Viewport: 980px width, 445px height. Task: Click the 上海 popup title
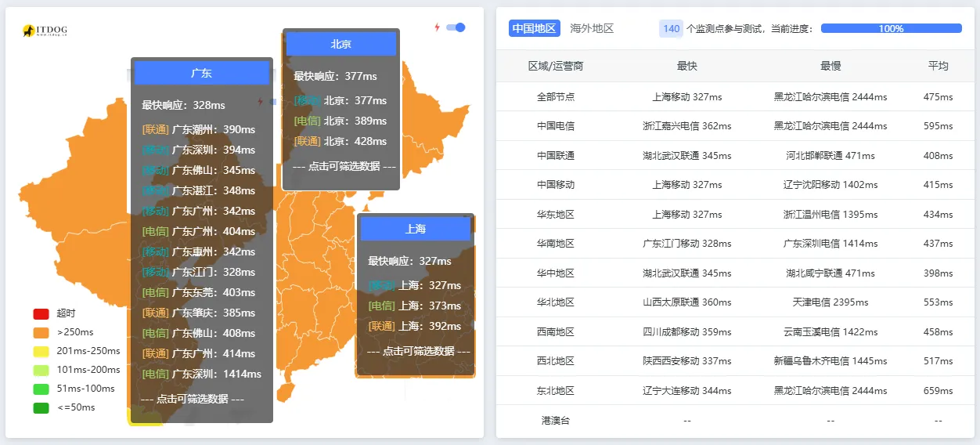pyautogui.click(x=416, y=229)
